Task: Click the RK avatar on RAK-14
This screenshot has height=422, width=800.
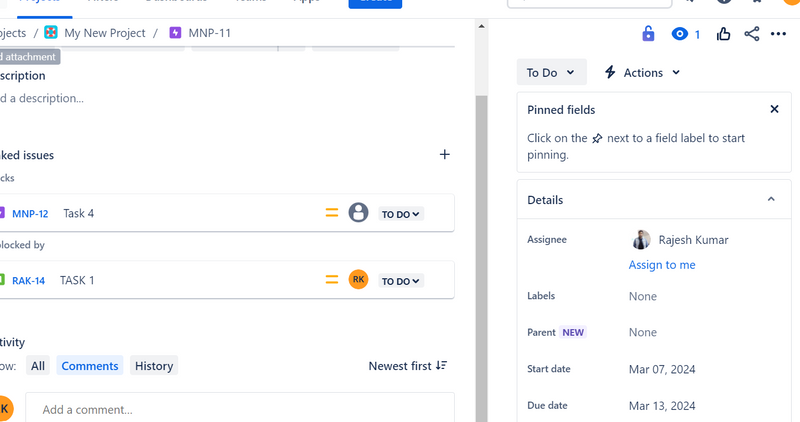Action: [358, 280]
